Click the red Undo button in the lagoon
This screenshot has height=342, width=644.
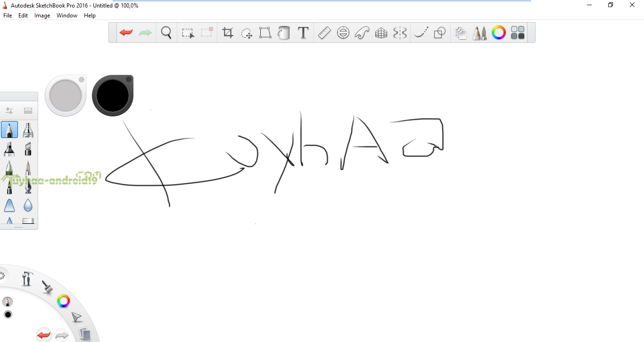(x=44, y=335)
